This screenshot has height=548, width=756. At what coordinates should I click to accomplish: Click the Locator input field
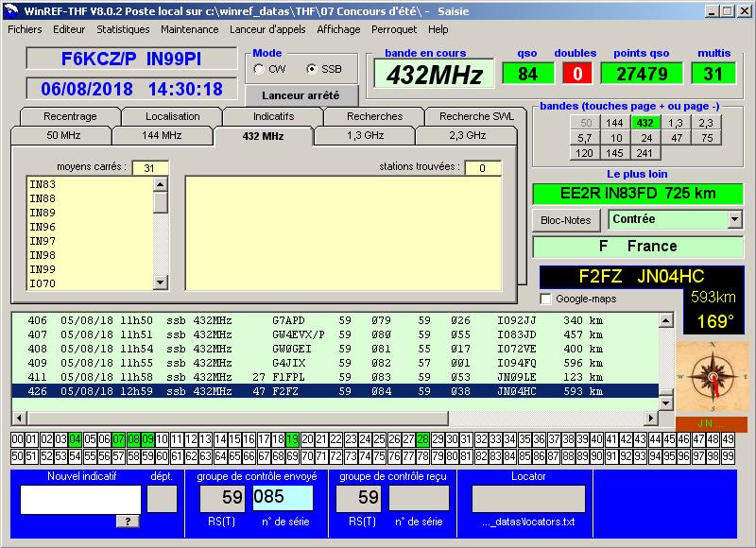pos(528,499)
